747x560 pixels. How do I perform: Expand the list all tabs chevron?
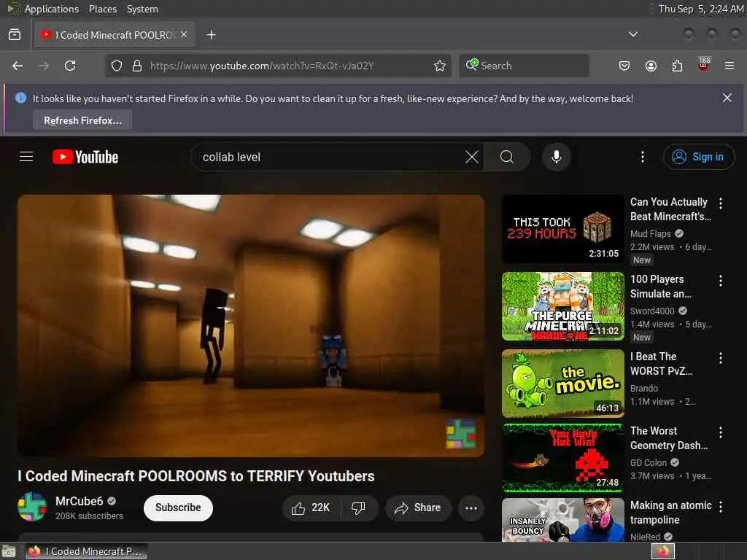click(x=632, y=34)
